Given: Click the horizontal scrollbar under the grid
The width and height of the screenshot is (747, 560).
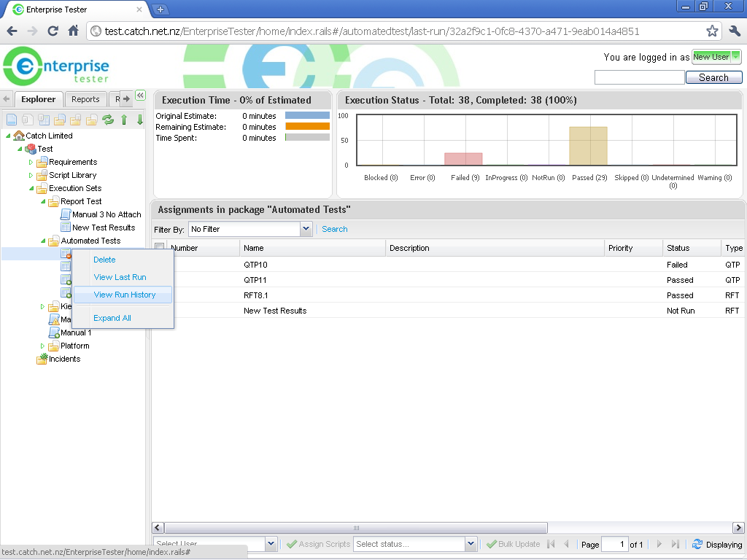Looking at the screenshot, I should pos(356,528).
